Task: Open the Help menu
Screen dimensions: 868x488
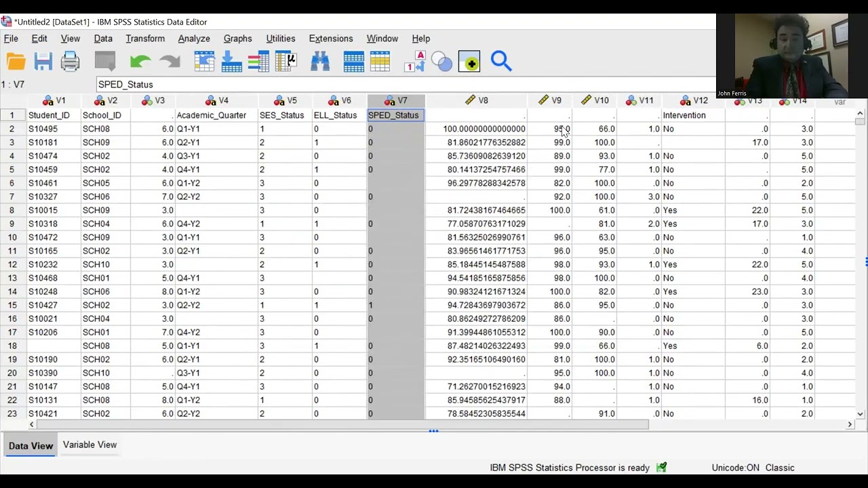Action: pyautogui.click(x=421, y=39)
